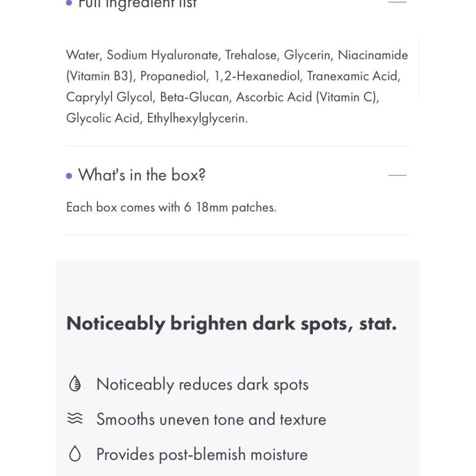Click the striped droplet dark spots icon
The height and width of the screenshot is (476, 476).
coord(75,384)
